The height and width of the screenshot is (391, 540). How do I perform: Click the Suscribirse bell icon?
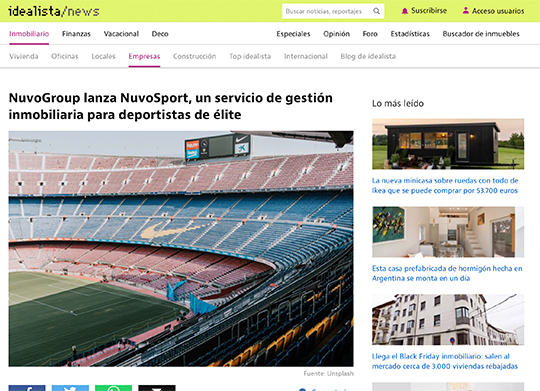[x=405, y=11]
